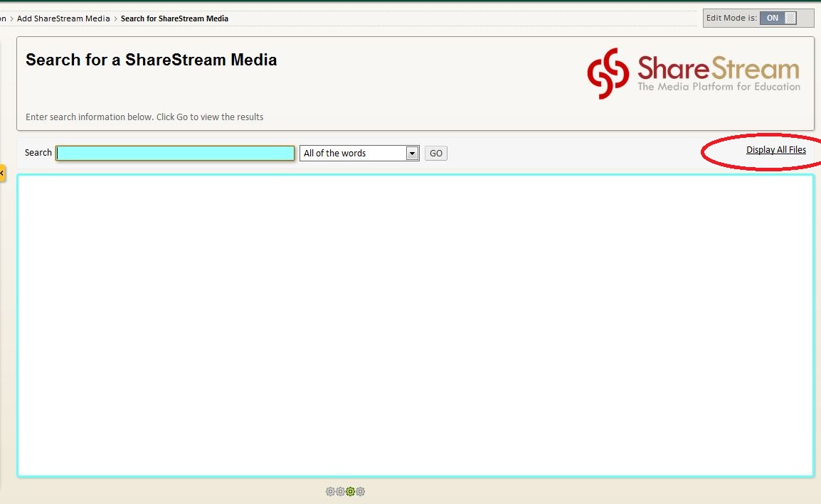Go to Add ShareStream Media breadcrumb
This screenshot has width=821, height=504.
[63, 18]
